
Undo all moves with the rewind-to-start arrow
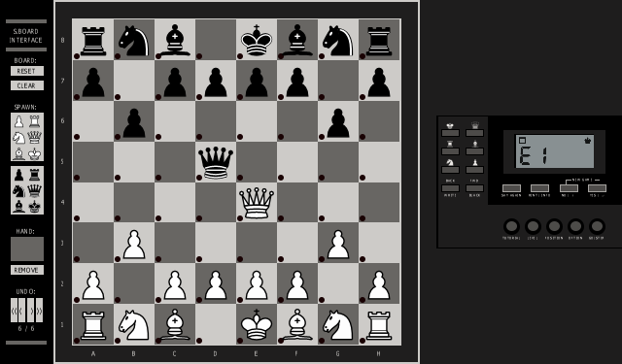pos(15,311)
